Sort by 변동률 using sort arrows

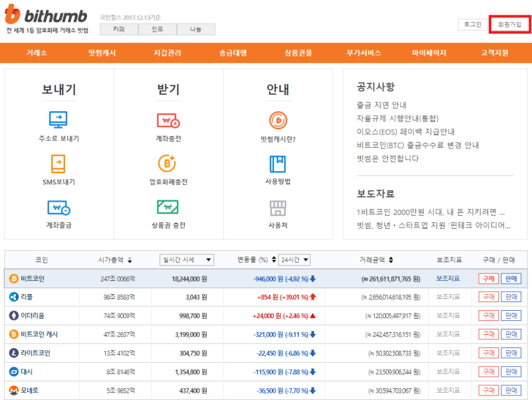pyautogui.click(x=274, y=260)
